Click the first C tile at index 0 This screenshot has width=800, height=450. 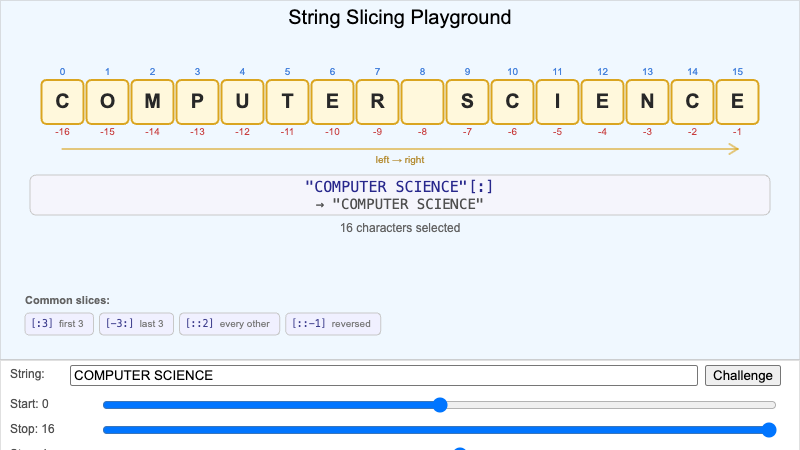click(x=63, y=101)
